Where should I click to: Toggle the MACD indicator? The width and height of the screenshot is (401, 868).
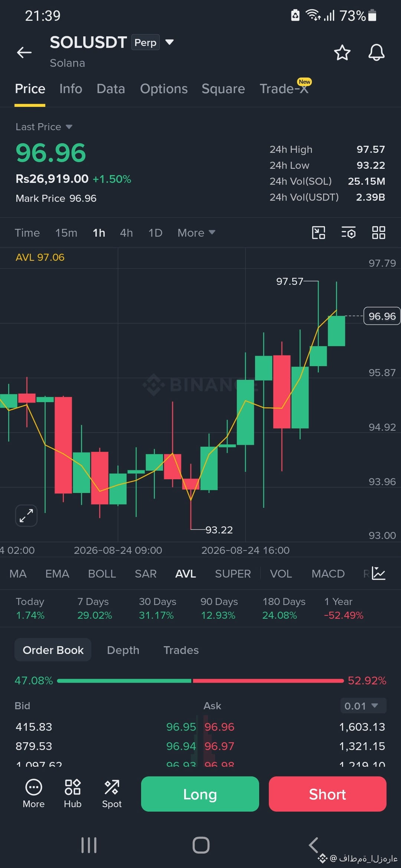[328, 574]
